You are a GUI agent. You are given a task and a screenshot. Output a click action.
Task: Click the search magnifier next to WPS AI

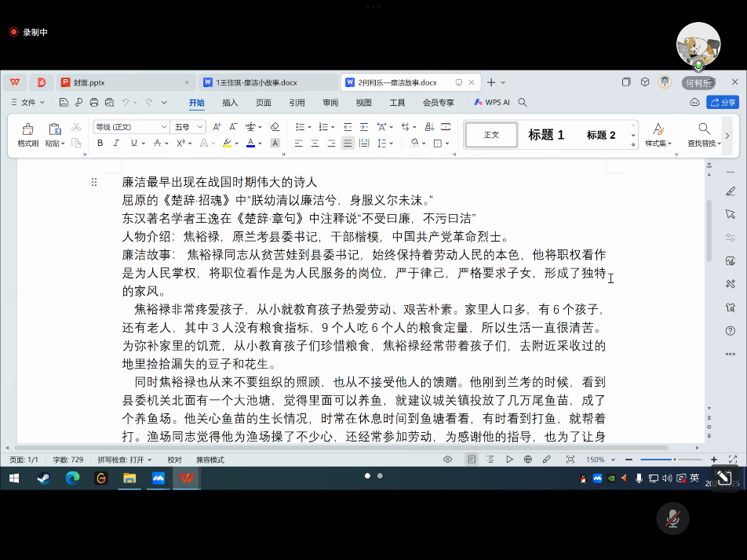tap(523, 103)
